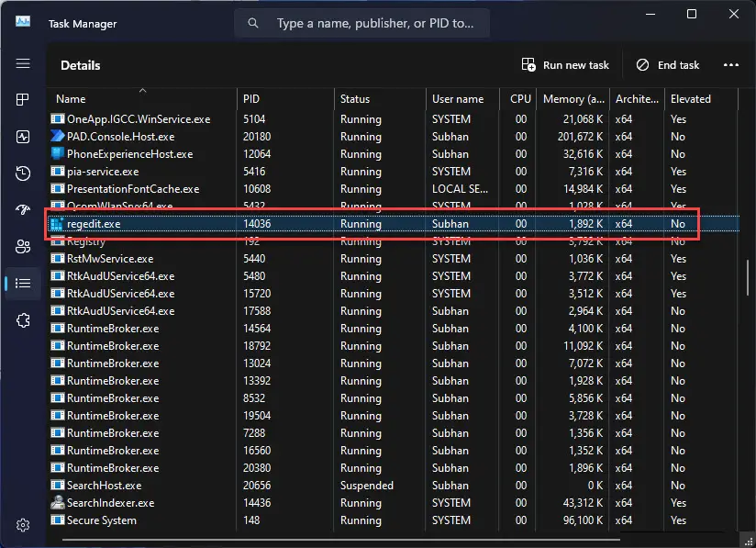This screenshot has width=756, height=548.
Task: Sort by the Memory column header
Action: point(573,99)
